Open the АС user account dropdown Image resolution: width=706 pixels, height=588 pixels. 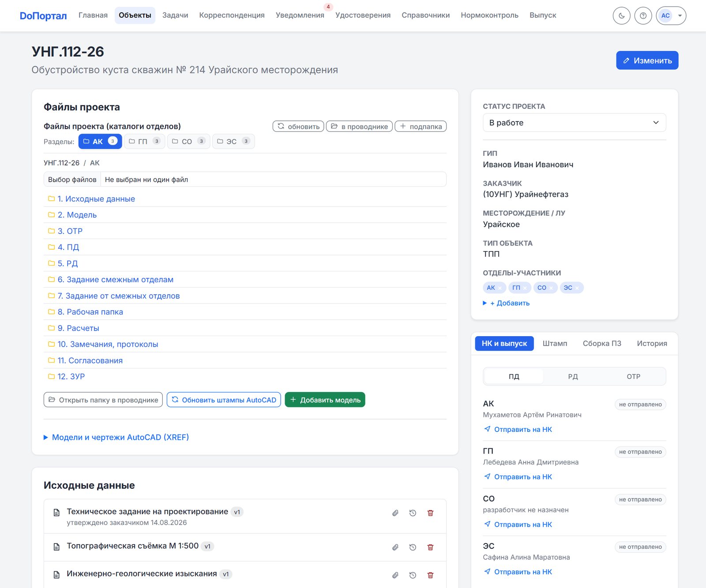pyautogui.click(x=671, y=16)
